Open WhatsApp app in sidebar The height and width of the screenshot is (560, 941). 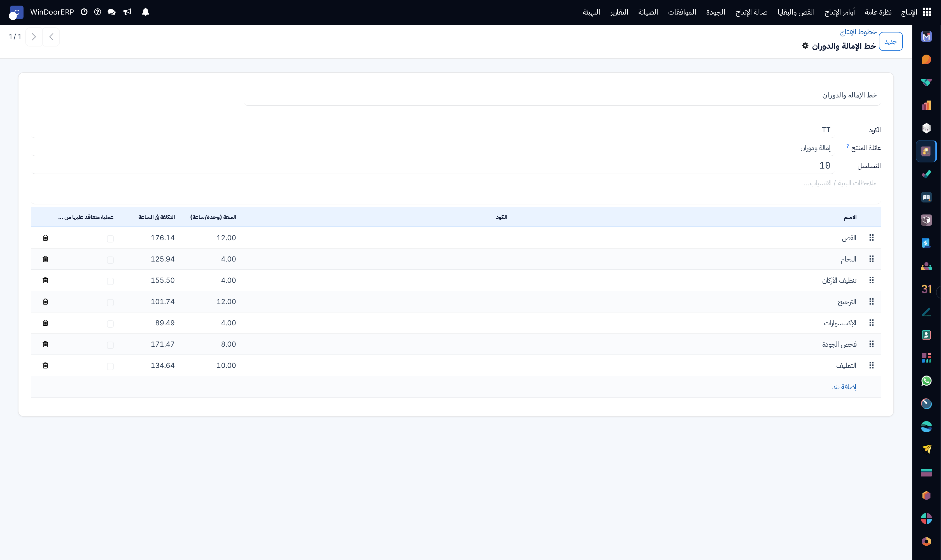[x=926, y=381]
